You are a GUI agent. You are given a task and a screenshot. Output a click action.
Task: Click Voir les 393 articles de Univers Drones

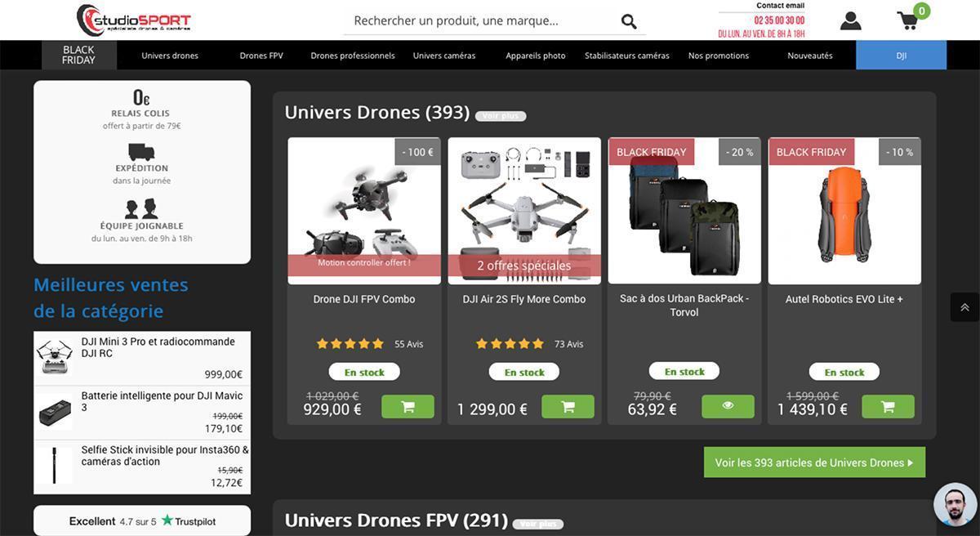815,462
